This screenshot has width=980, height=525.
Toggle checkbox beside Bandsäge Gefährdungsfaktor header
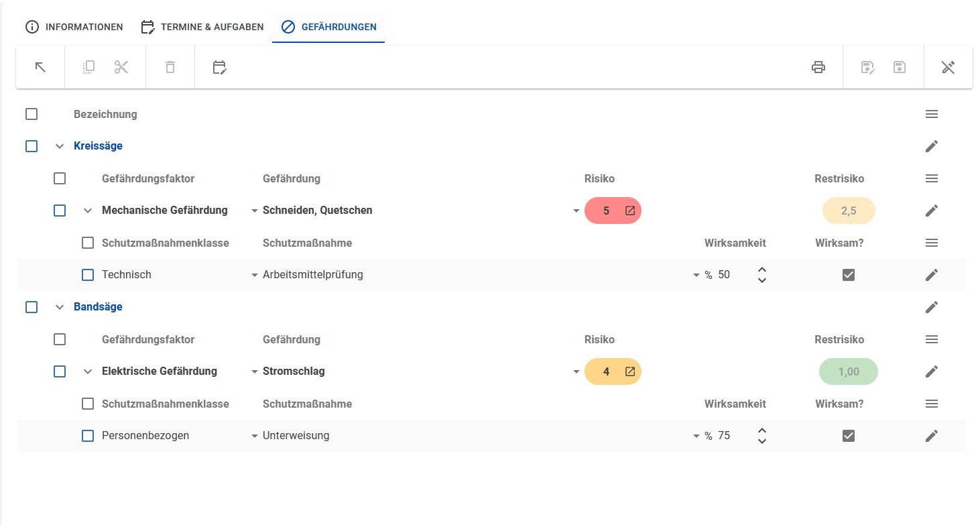pyautogui.click(x=60, y=339)
